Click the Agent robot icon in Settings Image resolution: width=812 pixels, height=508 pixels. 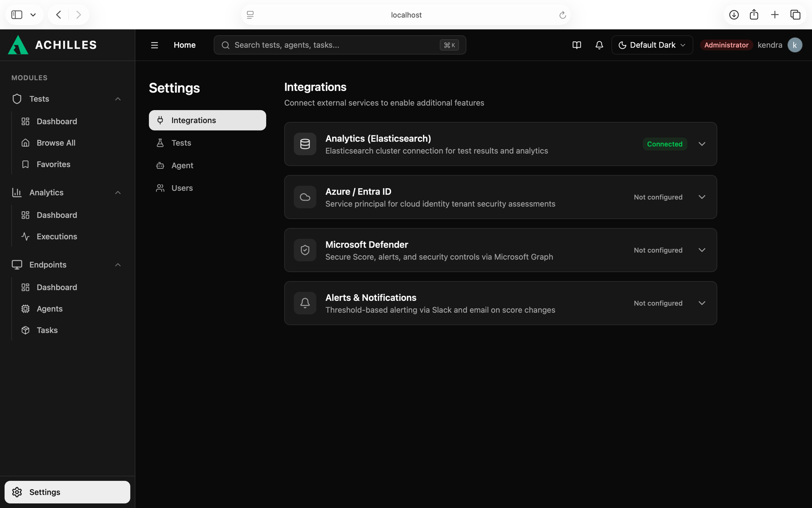(x=160, y=165)
